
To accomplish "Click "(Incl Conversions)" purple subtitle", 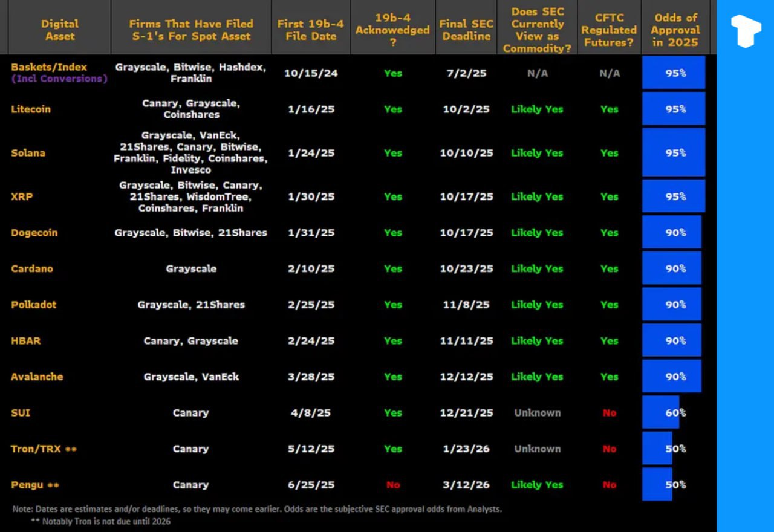I will (x=59, y=79).
